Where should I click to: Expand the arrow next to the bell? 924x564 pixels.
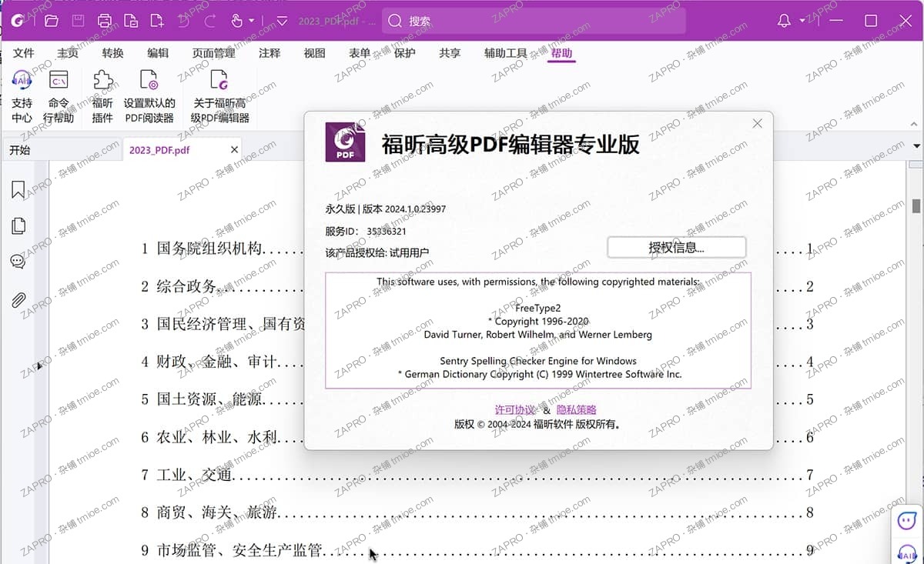click(802, 21)
